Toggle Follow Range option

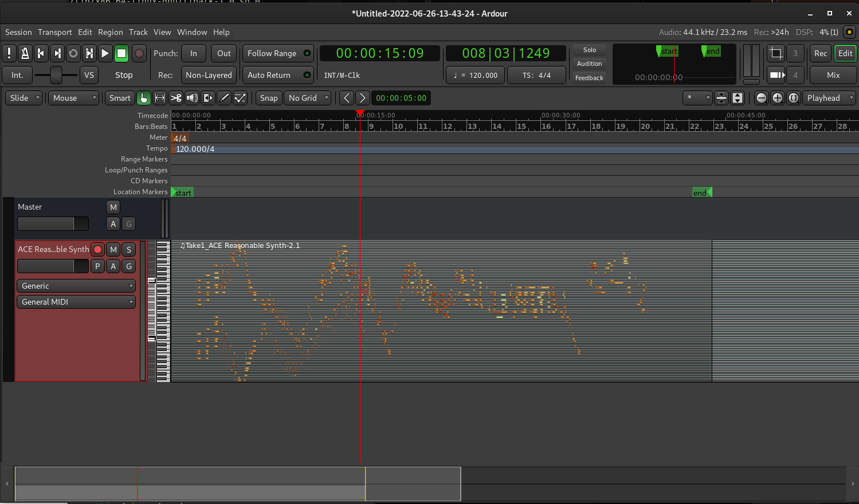(x=278, y=53)
